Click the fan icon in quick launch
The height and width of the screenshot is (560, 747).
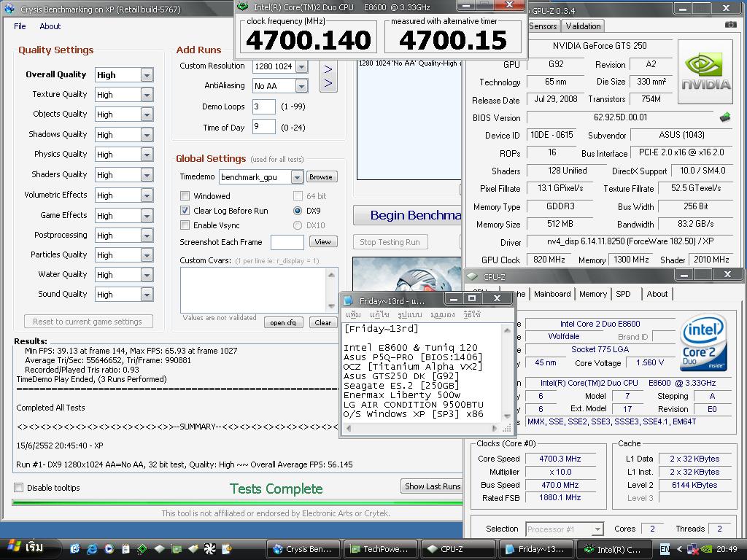click(209, 548)
